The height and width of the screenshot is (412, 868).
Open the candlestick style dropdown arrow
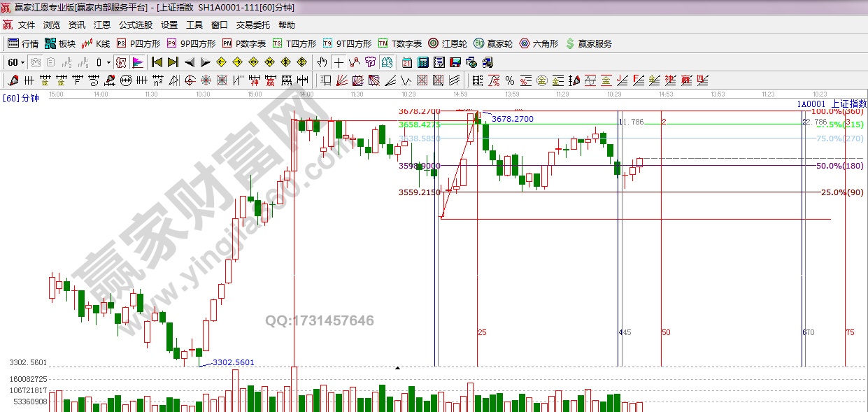pyautogui.click(x=108, y=62)
